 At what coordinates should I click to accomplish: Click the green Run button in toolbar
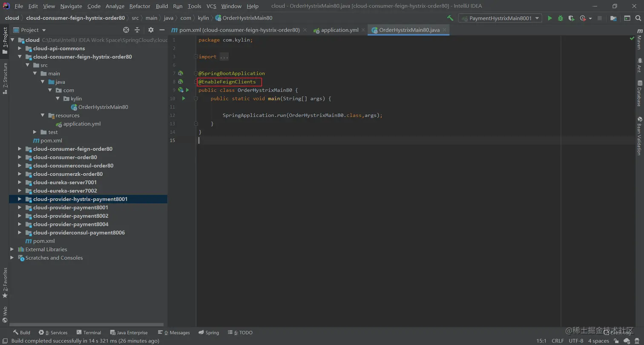550,18
